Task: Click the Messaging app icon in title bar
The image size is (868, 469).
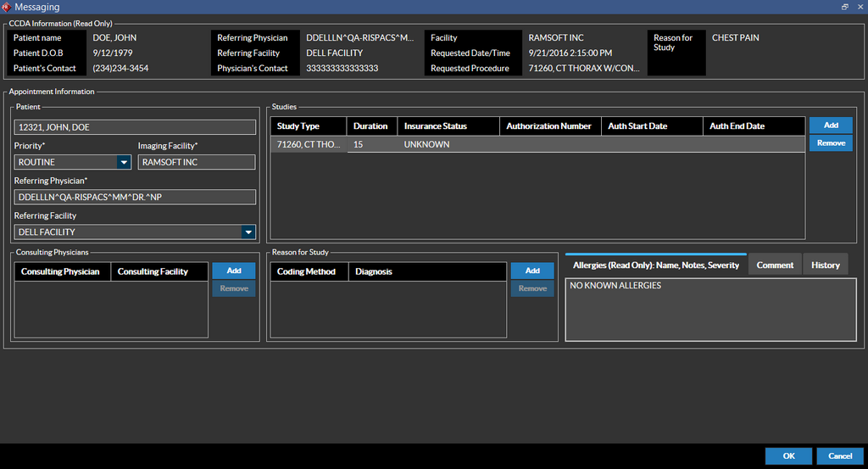Action: 7,7
